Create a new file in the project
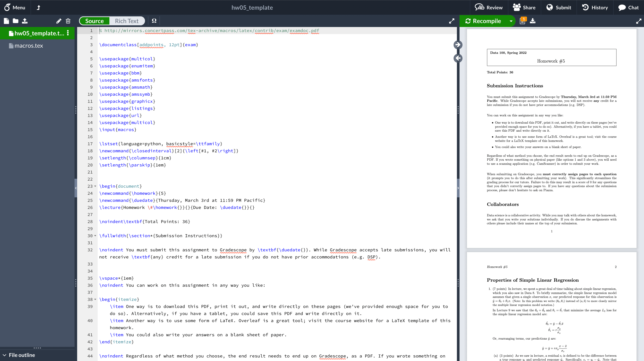This screenshot has width=644, height=361. tap(6, 21)
